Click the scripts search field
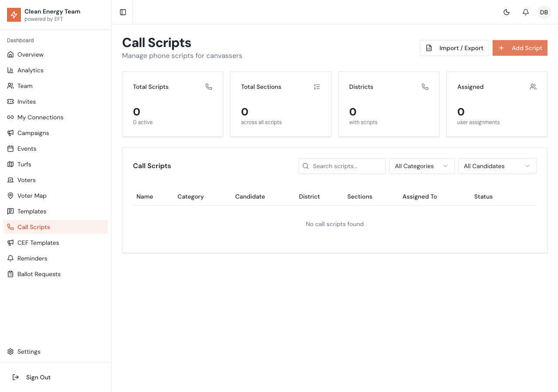Viewport: 558px width, 392px height. [x=342, y=166]
